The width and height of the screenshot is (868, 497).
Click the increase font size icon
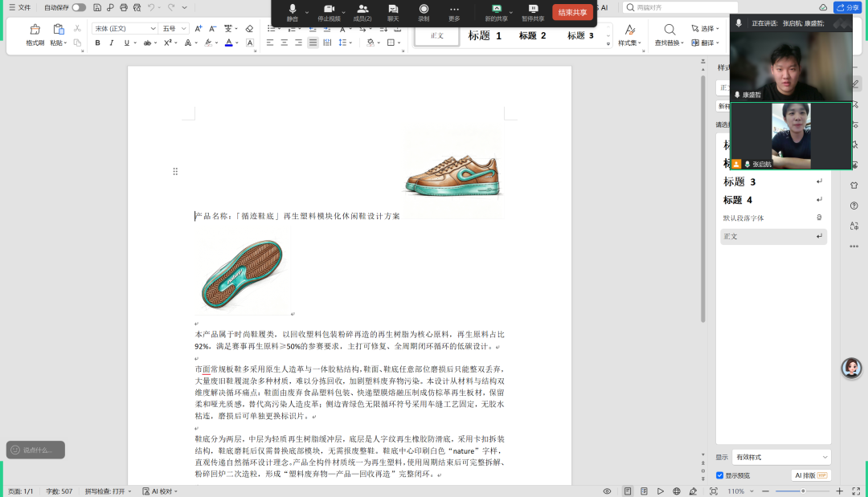199,29
